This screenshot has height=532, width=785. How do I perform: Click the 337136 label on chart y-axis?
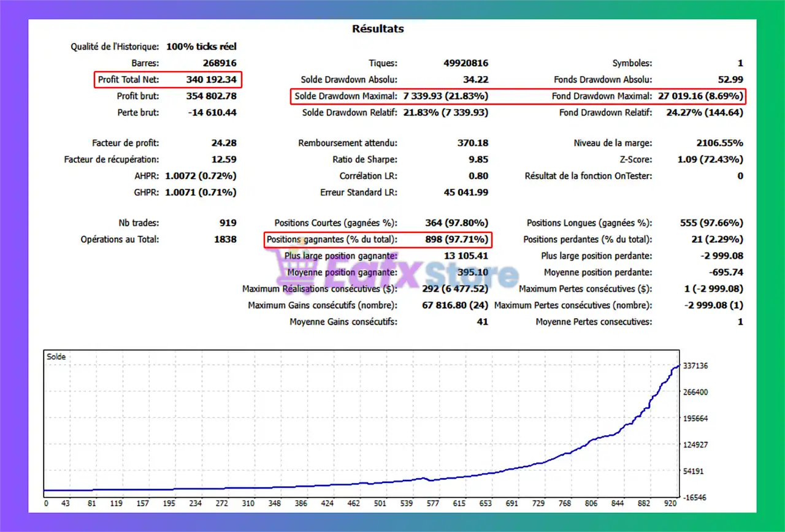[x=696, y=366]
